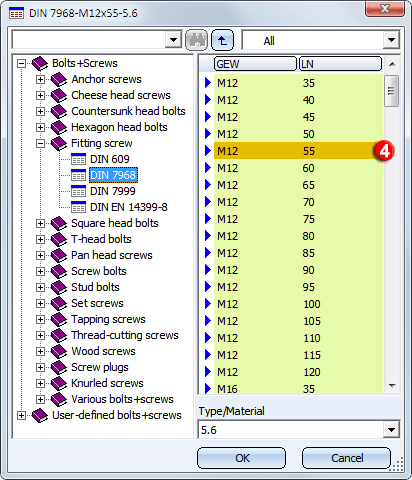The height and width of the screenshot is (480, 412).
Task: Collapse the Fitting screw node
Action: (x=40, y=143)
